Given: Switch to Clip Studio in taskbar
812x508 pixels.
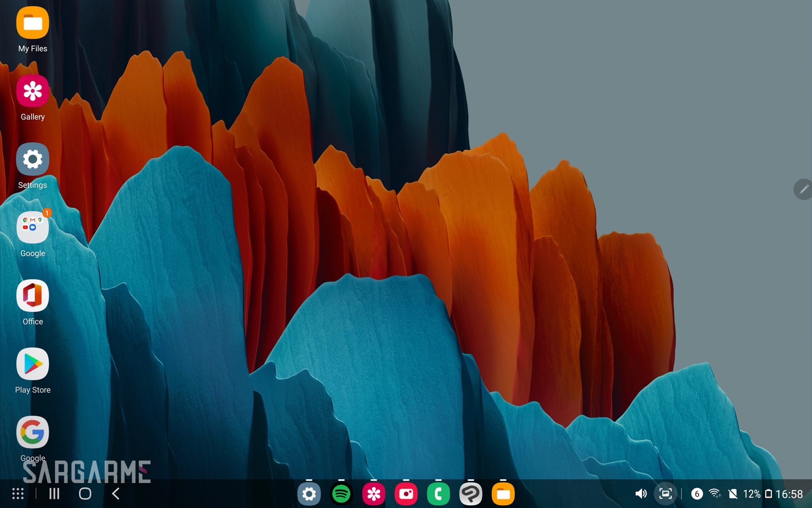Looking at the screenshot, I should (x=471, y=494).
